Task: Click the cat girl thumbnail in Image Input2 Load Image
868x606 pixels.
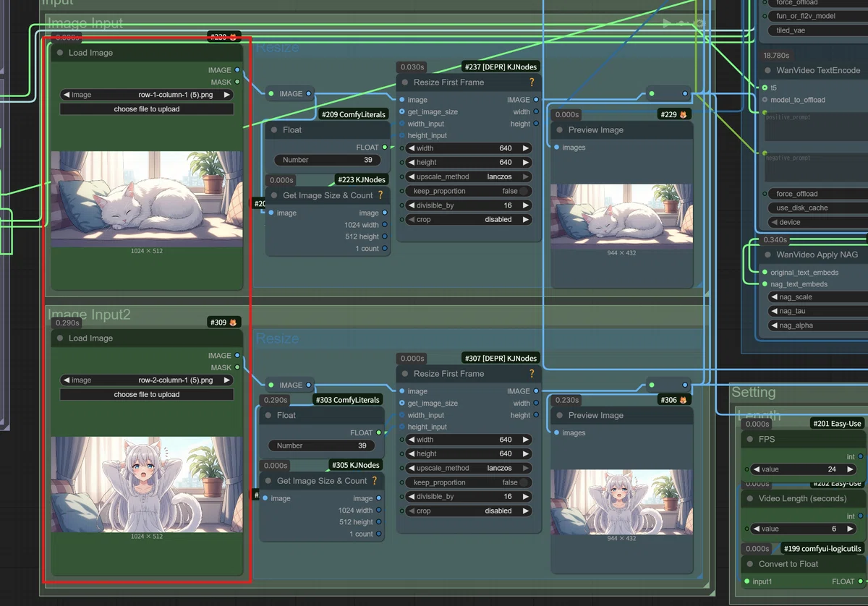Action: click(147, 485)
